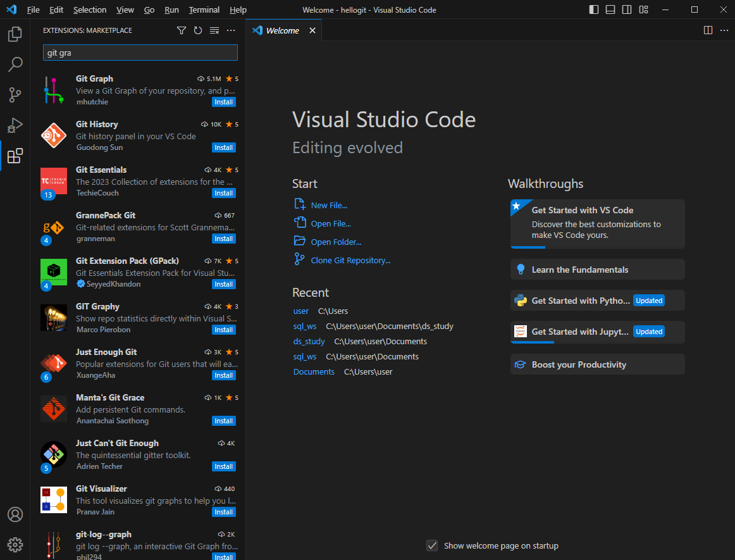This screenshot has width=735, height=560.
Task: Open the Help menu
Action: 238,10
